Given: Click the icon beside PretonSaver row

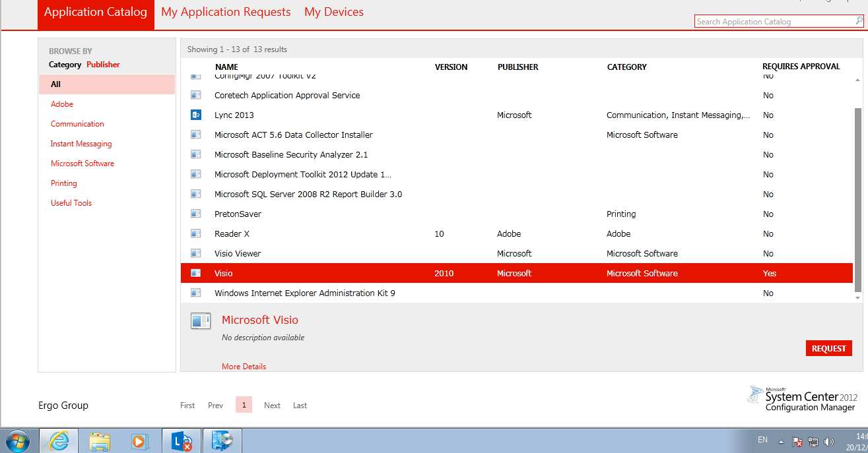Looking at the screenshot, I should pyautogui.click(x=196, y=214).
